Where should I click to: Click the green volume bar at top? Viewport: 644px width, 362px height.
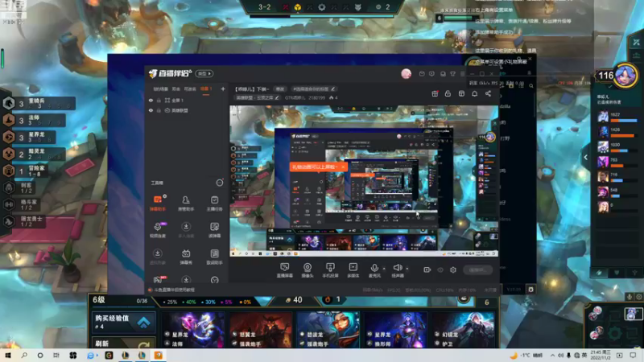[x=458, y=18]
